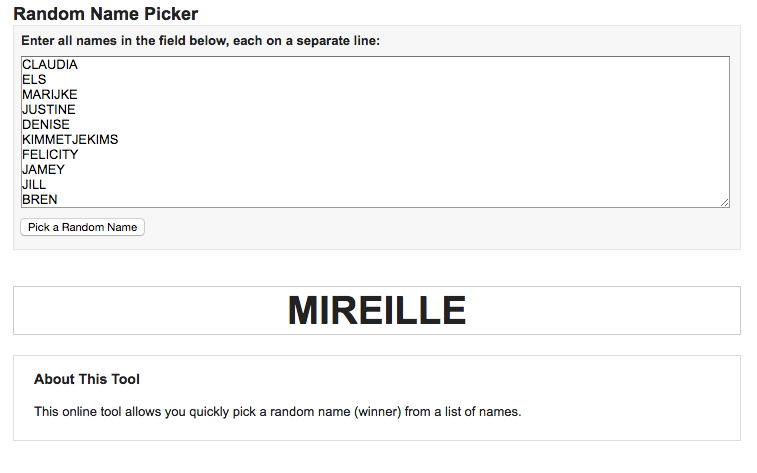
Task: Click the FELICITY name in the list
Action: click(x=50, y=155)
